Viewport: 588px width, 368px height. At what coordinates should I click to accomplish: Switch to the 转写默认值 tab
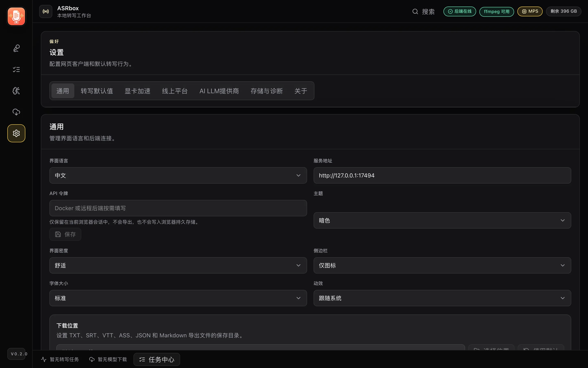(97, 91)
